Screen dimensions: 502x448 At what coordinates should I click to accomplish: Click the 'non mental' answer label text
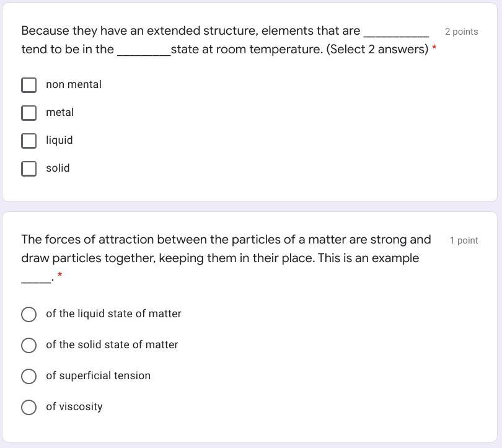click(73, 84)
